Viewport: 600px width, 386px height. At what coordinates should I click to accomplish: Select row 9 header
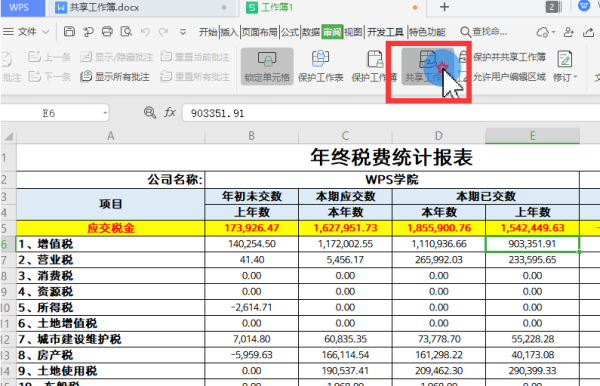pyautogui.click(x=8, y=292)
